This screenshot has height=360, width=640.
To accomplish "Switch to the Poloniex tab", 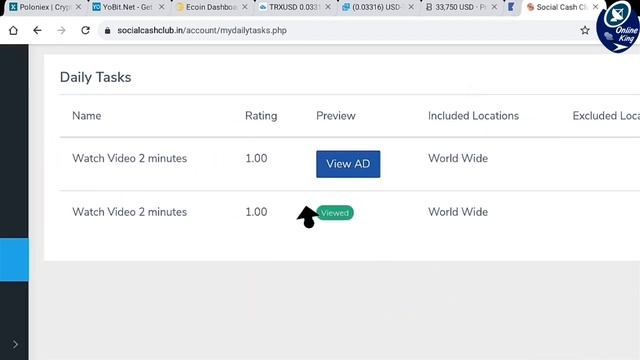I will (44, 7).
